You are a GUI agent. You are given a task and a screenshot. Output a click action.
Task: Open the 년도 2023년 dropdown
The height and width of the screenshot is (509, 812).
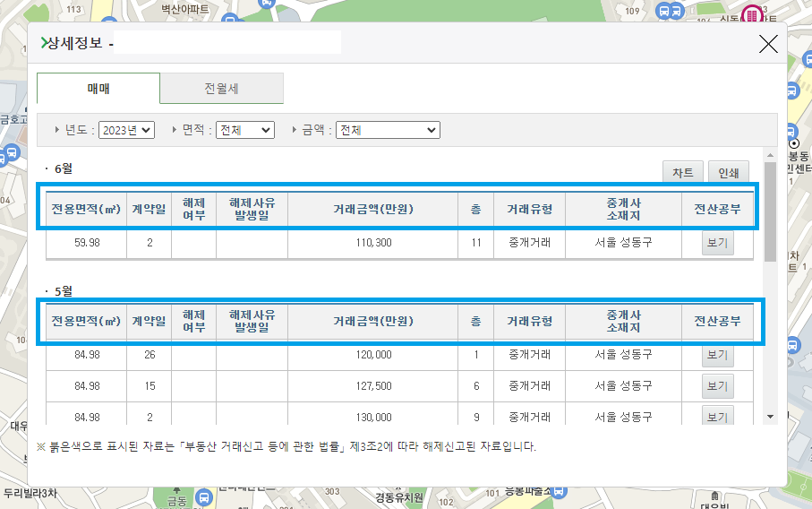click(126, 130)
